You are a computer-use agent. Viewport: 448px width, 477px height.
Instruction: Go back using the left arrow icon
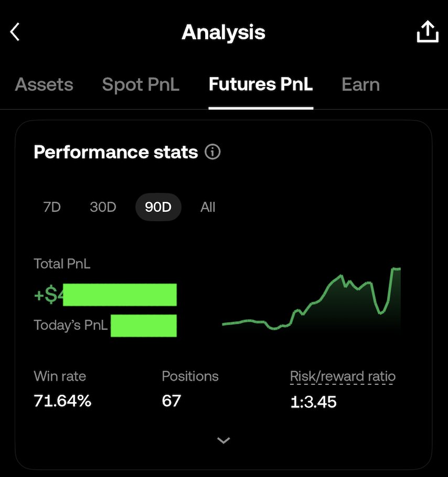click(x=15, y=31)
